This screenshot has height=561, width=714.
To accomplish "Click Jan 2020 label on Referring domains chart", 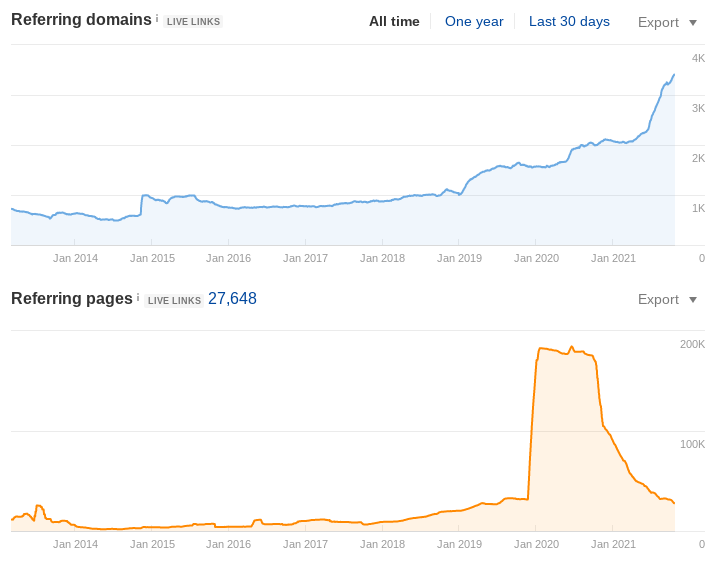I will click(536, 258).
